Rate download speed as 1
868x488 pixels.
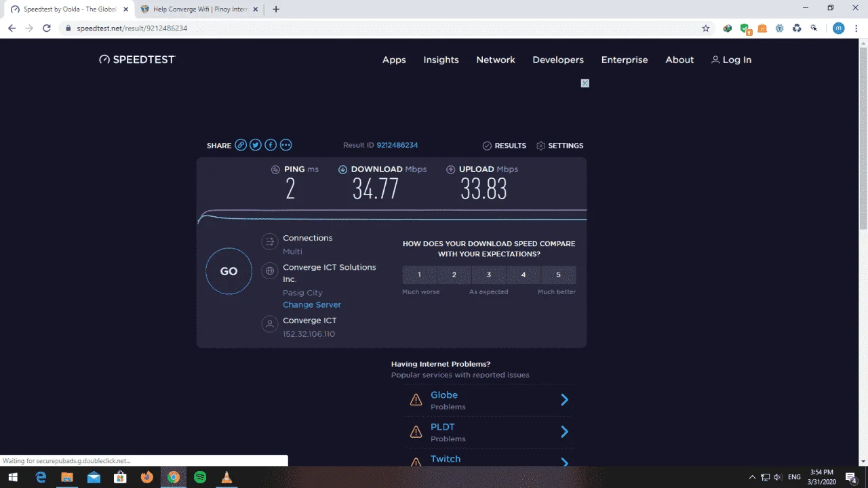pos(419,274)
